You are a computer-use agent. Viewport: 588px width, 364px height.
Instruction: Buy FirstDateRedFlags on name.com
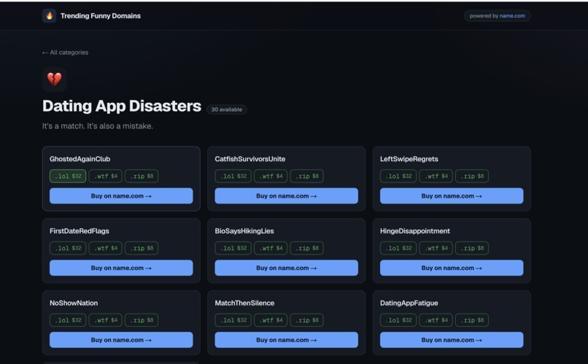click(121, 268)
